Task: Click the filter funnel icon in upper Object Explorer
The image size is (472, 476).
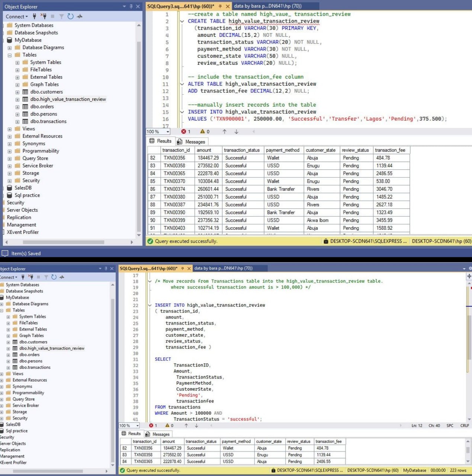Action: pyautogui.click(x=61, y=16)
